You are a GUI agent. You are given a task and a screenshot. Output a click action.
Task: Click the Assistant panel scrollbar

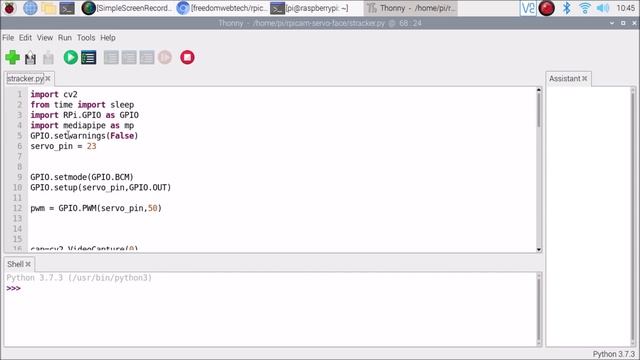pos(633,216)
